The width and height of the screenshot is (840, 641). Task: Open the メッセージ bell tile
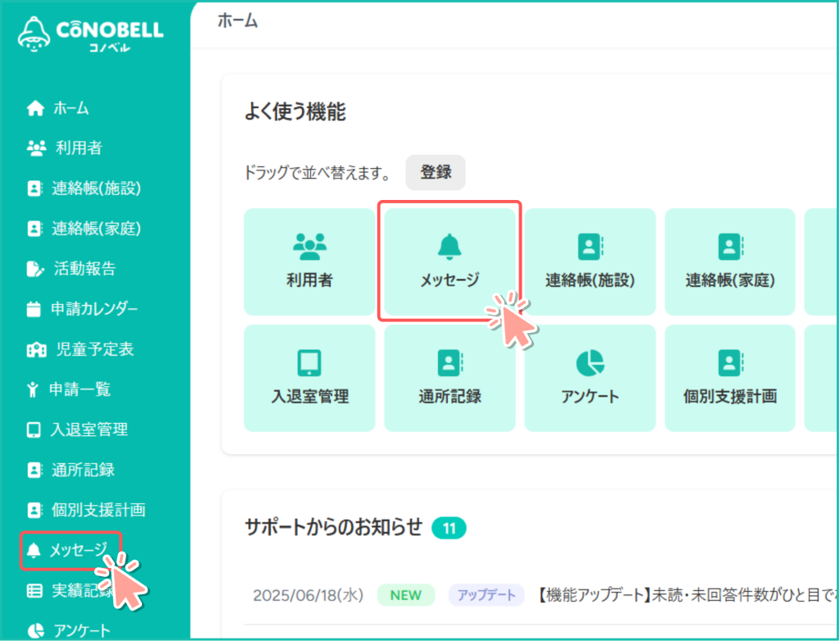[449, 261]
